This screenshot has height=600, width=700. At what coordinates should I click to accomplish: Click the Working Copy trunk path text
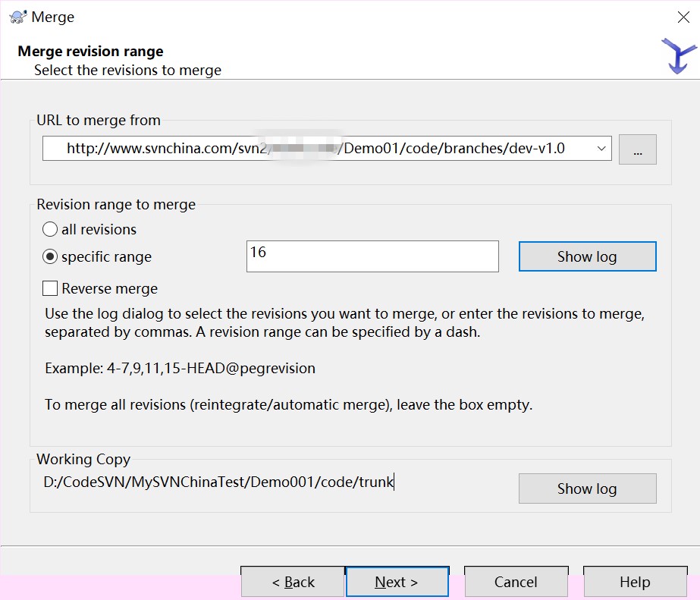[x=218, y=482]
